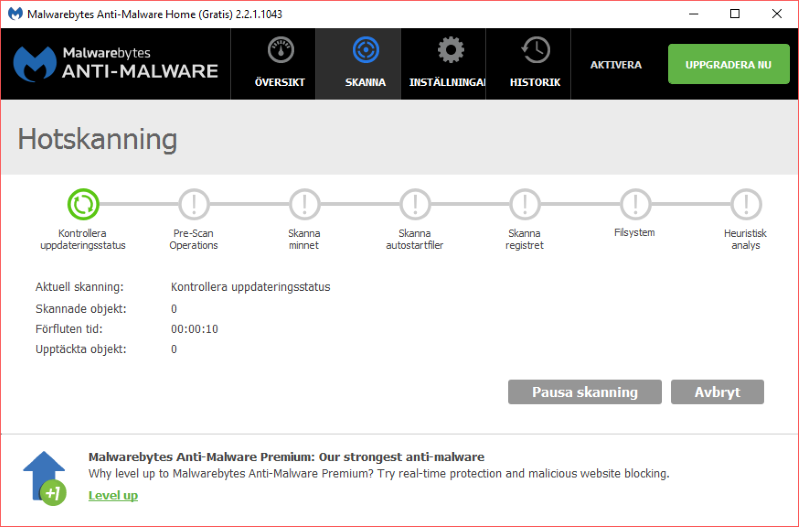The height and width of the screenshot is (528, 800).
Task: Open the Översikt dashboard tab
Action: pos(273,64)
